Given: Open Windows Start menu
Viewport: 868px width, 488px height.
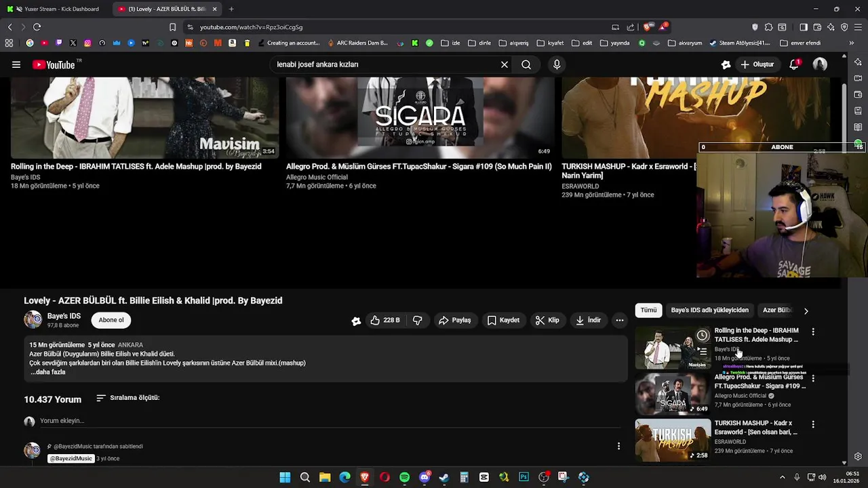Looking at the screenshot, I should tap(285, 477).
